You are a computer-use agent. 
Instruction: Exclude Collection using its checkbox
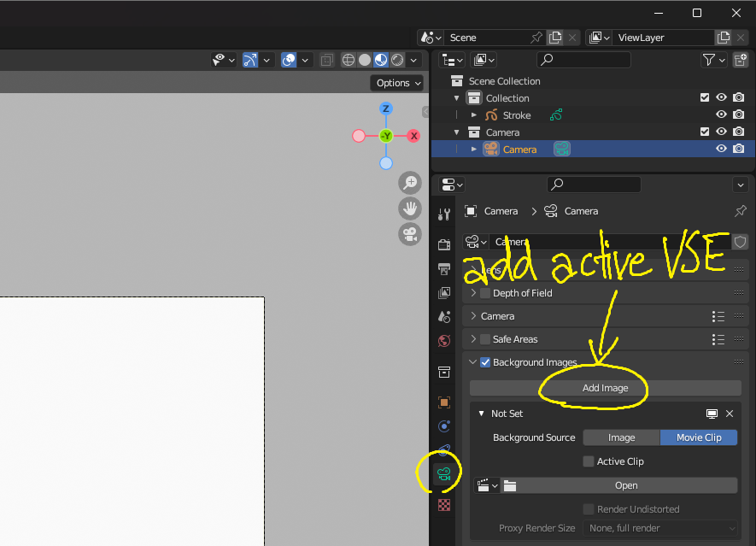[x=705, y=97]
